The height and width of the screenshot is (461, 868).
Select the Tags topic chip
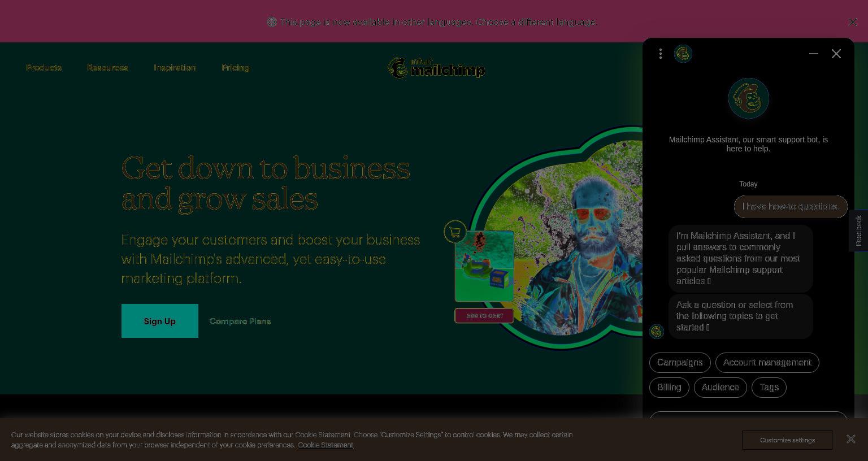pos(769,388)
